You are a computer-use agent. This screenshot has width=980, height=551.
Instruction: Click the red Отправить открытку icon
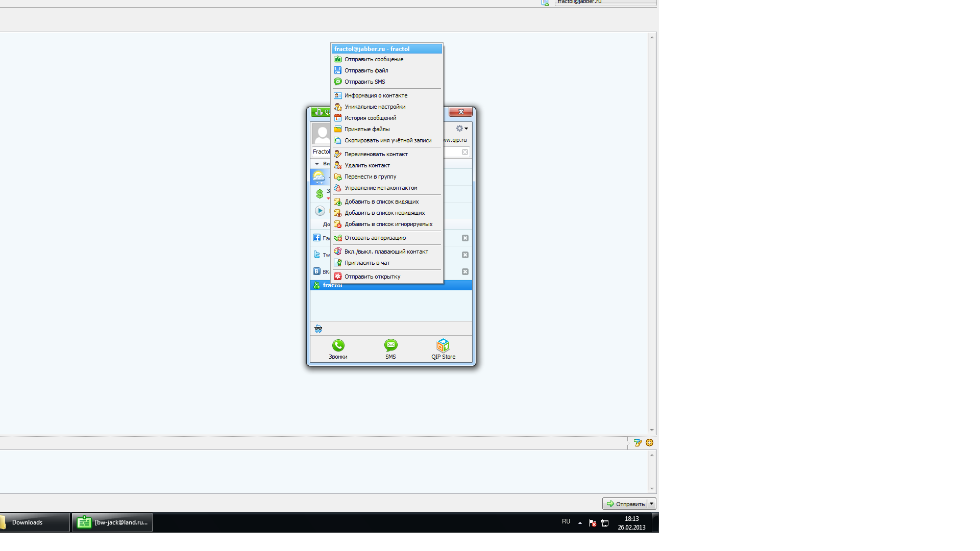337,277
